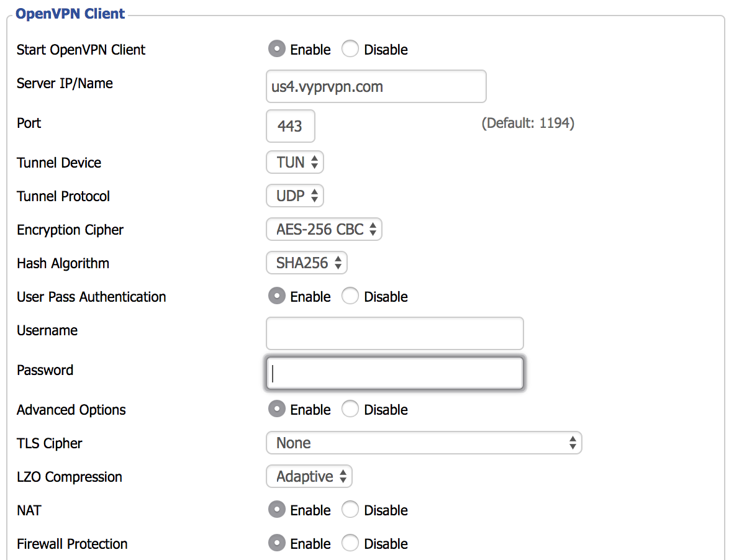Disable User Pass Authentication
The width and height of the screenshot is (734, 560).
[350, 297]
